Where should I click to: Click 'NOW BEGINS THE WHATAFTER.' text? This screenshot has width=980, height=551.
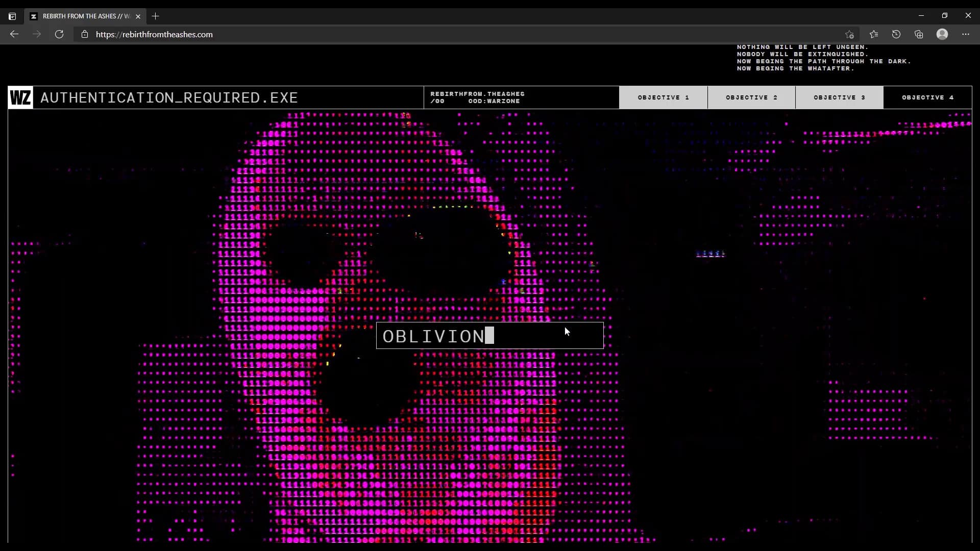coord(795,68)
